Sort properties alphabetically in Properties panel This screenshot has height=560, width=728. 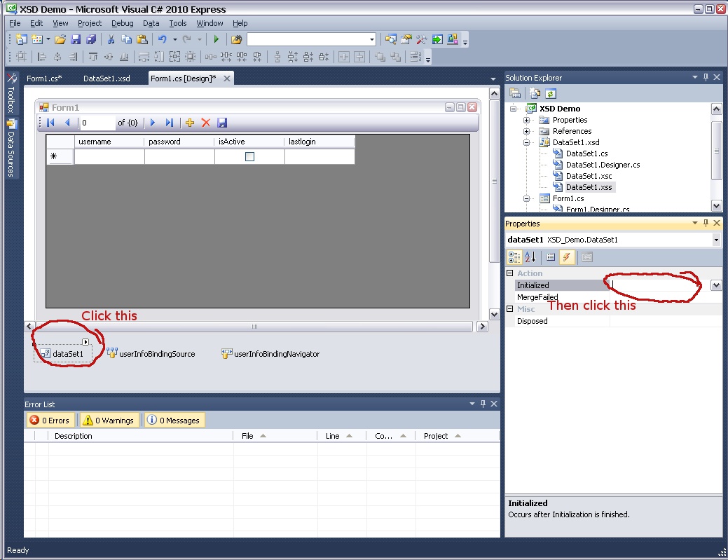(530, 257)
